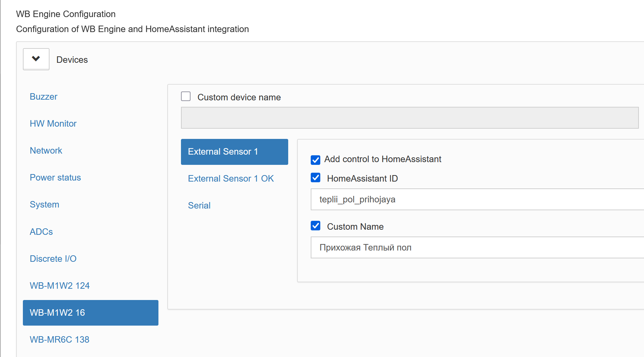Disable the Custom Name checkbox
The height and width of the screenshot is (357, 644).
pos(316,226)
